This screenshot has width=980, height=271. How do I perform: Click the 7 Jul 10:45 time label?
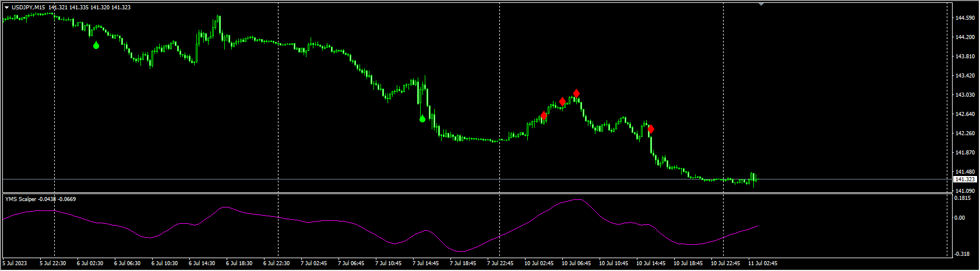(x=388, y=263)
